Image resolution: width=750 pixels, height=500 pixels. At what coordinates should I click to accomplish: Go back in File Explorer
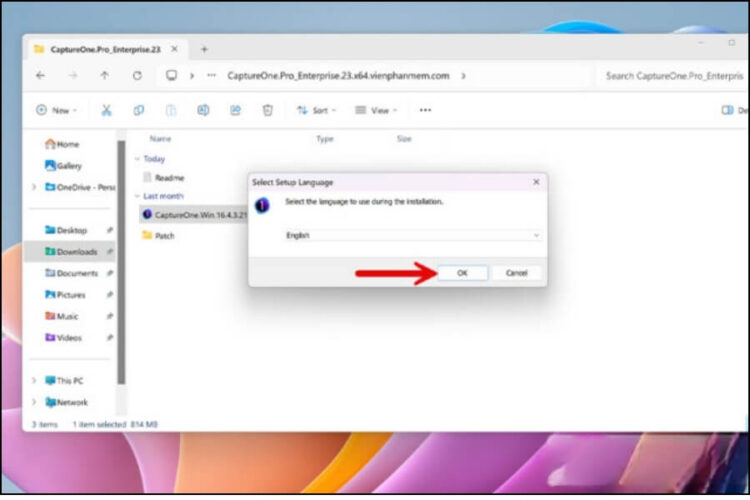coord(40,76)
